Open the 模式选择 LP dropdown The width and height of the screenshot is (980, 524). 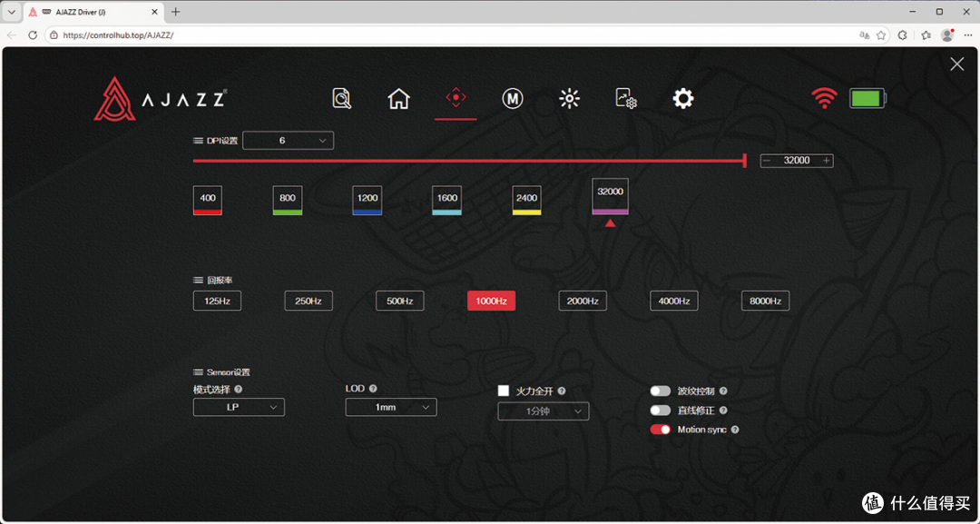(x=239, y=407)
